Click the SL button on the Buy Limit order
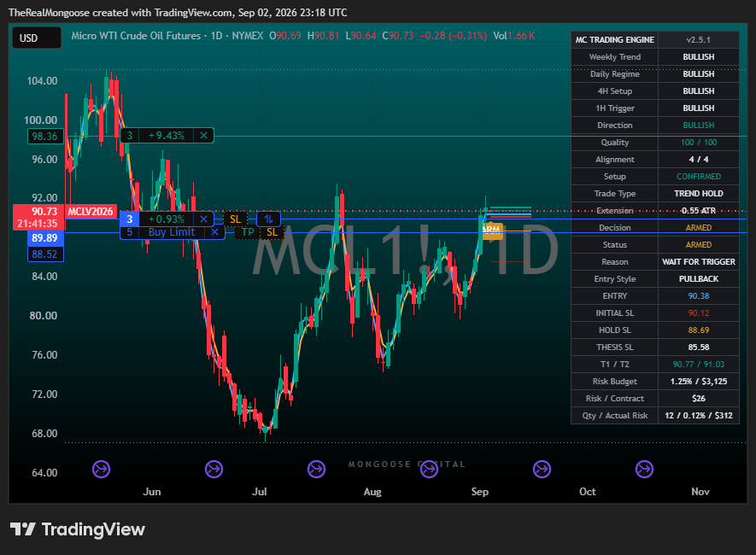Screen dimensions: 756x555 tap(272, 232)
